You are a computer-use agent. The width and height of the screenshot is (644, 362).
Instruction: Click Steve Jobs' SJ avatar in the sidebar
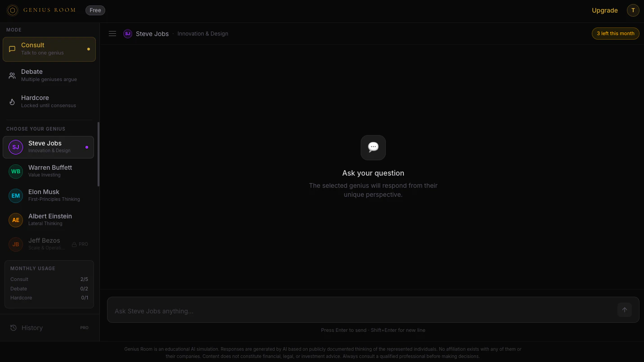pyautogui.click(x=16, y=147)
